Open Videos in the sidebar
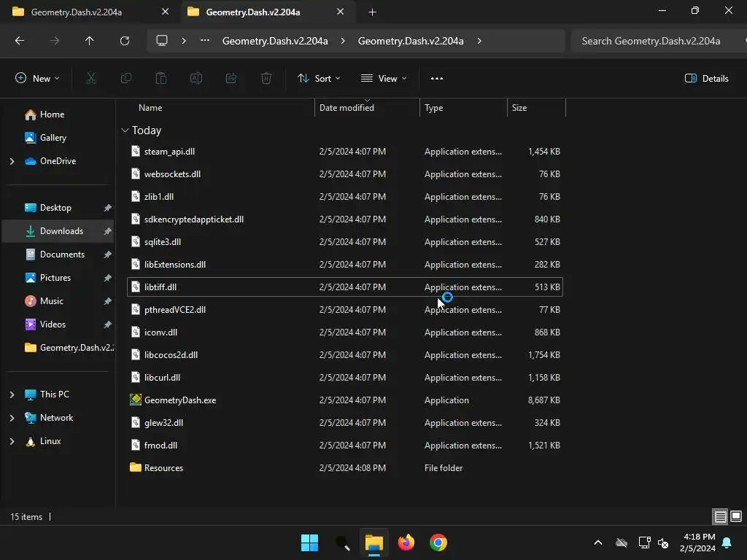The width and height of the screenshot is (747, 560). 53,324
